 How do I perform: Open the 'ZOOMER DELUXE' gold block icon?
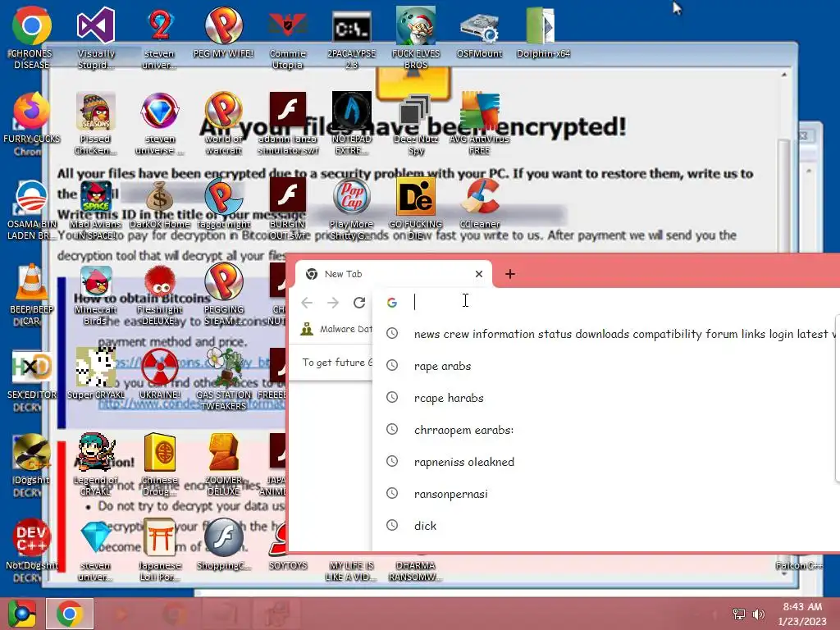[x=223, y=452]
